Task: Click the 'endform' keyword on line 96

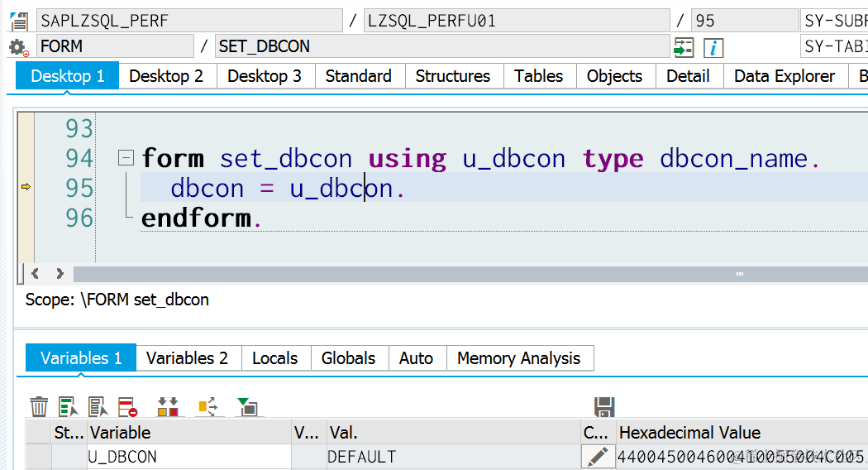Action: tap(197, 218)
